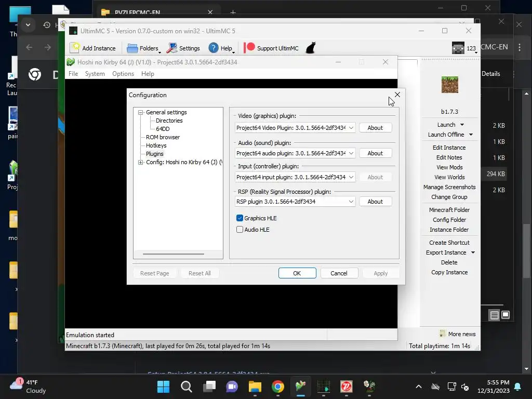Open the Launch Offline dropdown arrow

coord(471,135)
